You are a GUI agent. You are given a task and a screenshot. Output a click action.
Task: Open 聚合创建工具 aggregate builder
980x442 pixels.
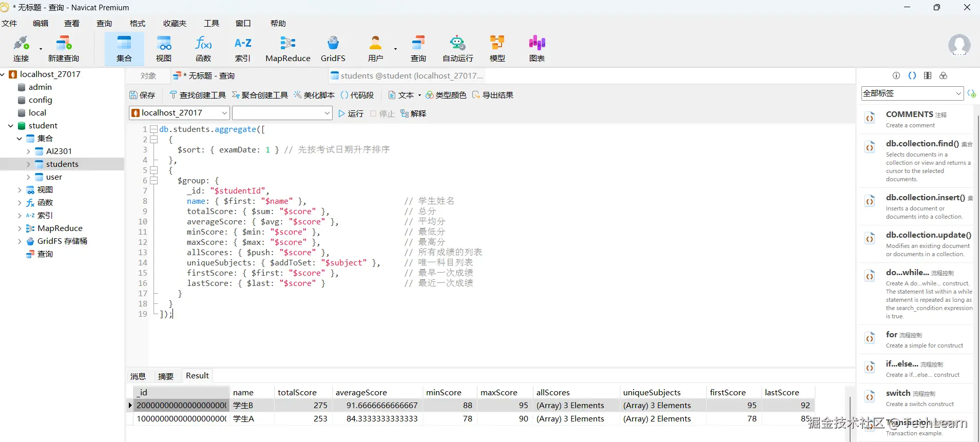260,95
